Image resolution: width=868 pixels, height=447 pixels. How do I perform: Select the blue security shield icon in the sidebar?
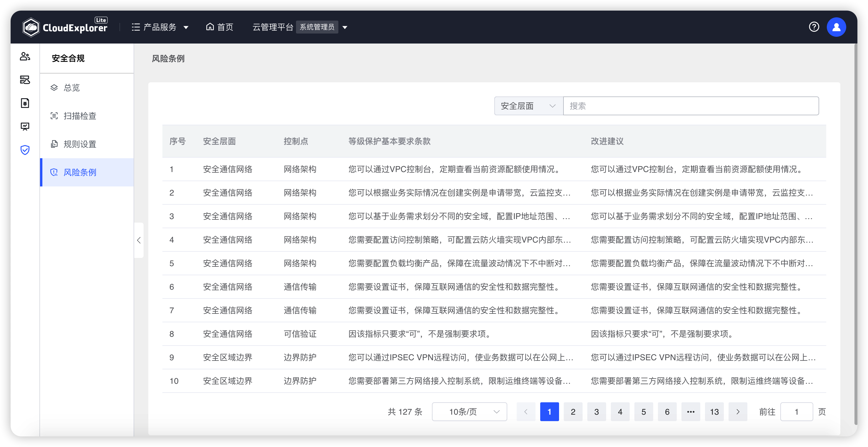(25, 150)
